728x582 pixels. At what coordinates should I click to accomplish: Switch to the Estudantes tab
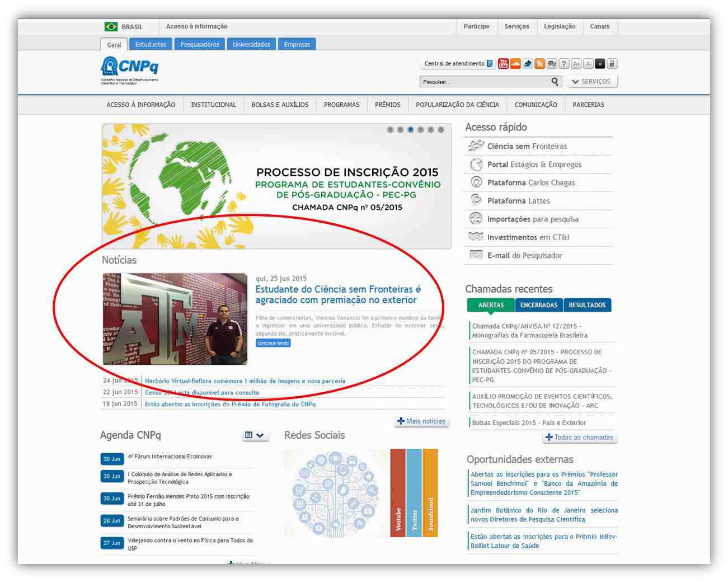pos(151,44)
